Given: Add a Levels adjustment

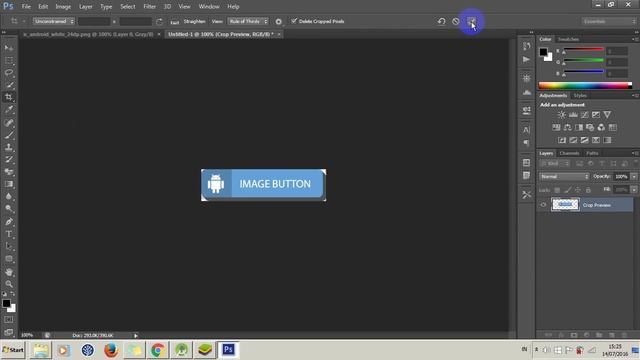Looking at the screenshot, I should (573, 115).
